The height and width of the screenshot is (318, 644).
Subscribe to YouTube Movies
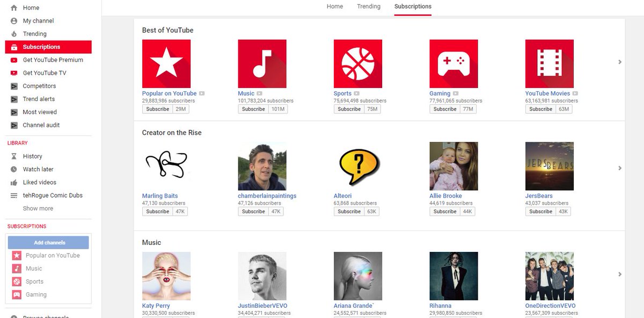tap(541, 109)
